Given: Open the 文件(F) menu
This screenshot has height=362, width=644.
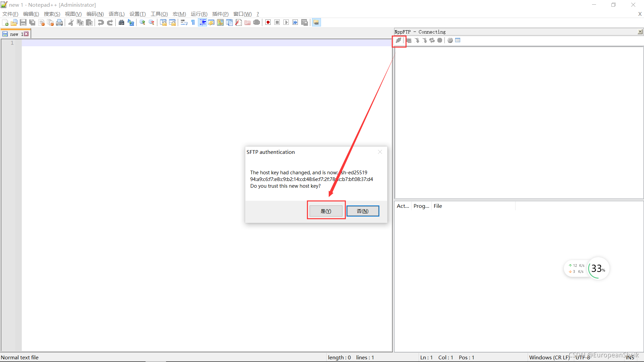Looking at the screenshot, I should pyautogui.click(x=10, y=14).
